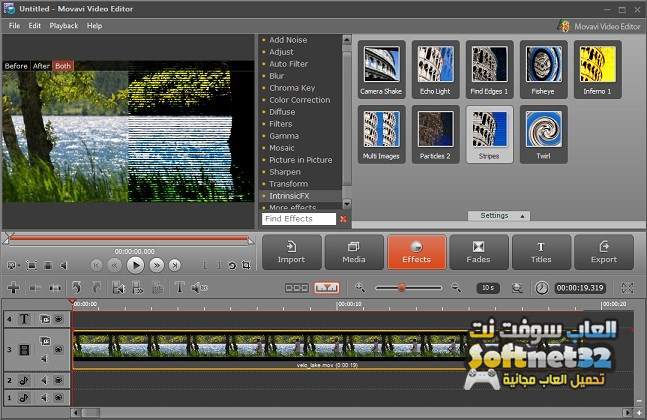647x420 pixels.
Task: Open the Edit menu
Action: point(34,26)
